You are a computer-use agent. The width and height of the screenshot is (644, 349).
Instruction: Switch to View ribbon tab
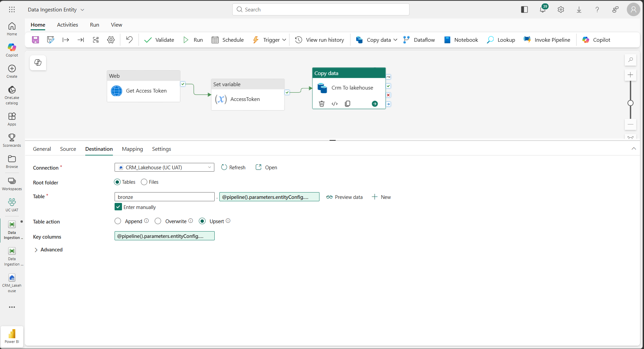117,25
